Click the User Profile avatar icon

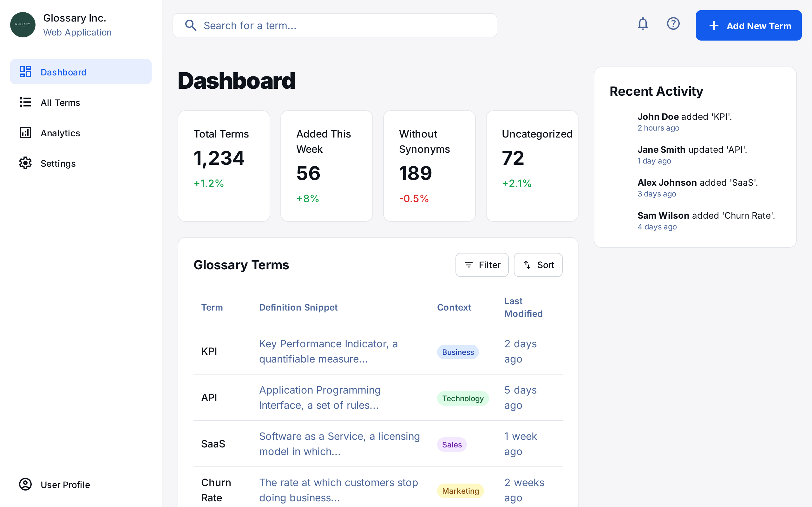click(25, 484)
